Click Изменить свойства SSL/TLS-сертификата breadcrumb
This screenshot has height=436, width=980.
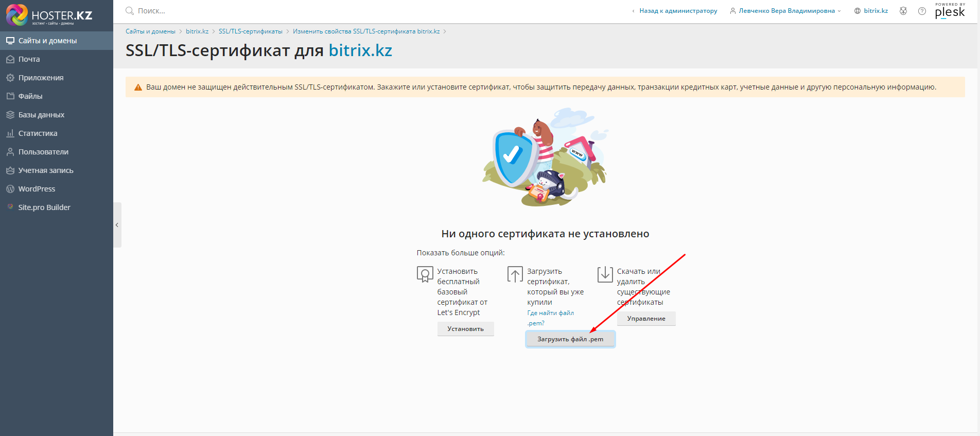click(x=366, y=31)
